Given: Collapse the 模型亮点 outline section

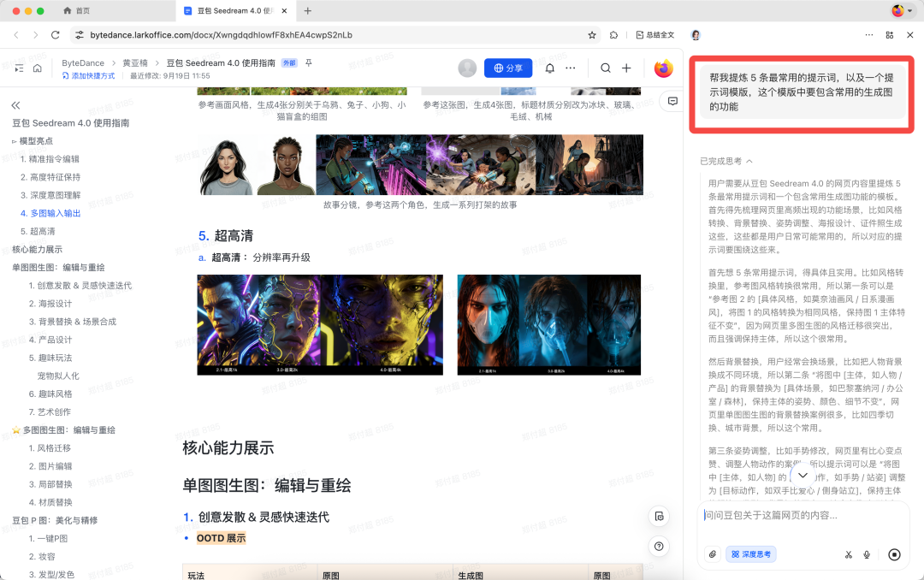Looking at the screenshot, I should tap(15, 141).
